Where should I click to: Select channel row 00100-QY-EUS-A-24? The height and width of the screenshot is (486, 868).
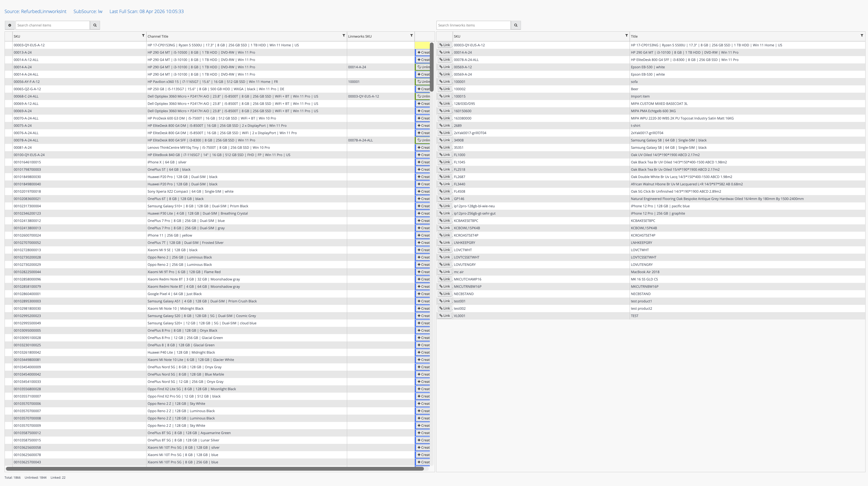click(x=217, y=155)
